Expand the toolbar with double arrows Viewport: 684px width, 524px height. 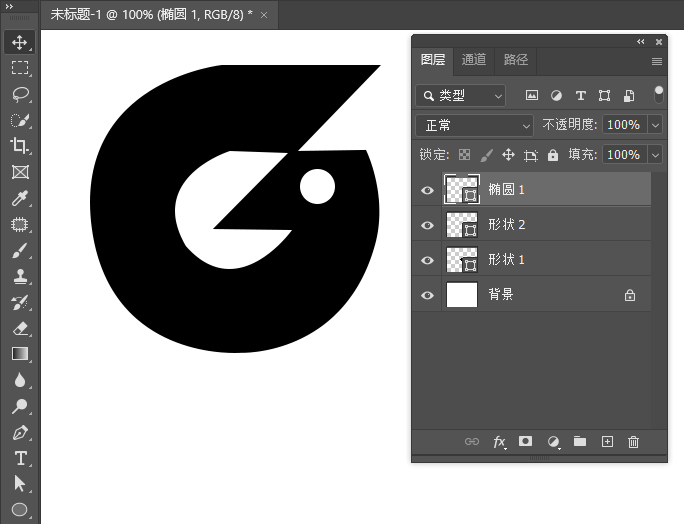(9, 6)
